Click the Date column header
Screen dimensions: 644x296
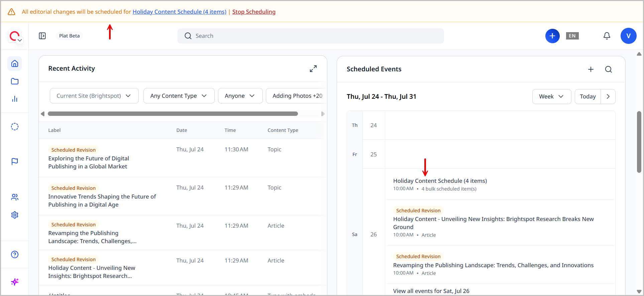coord(182,130)
